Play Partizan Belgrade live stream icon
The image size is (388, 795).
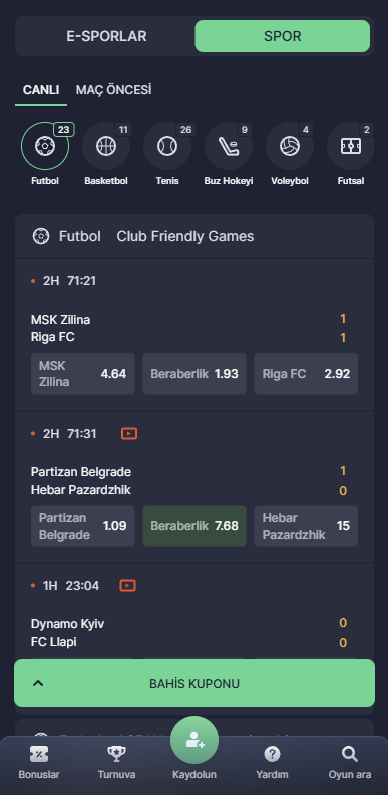coord(129,433)
